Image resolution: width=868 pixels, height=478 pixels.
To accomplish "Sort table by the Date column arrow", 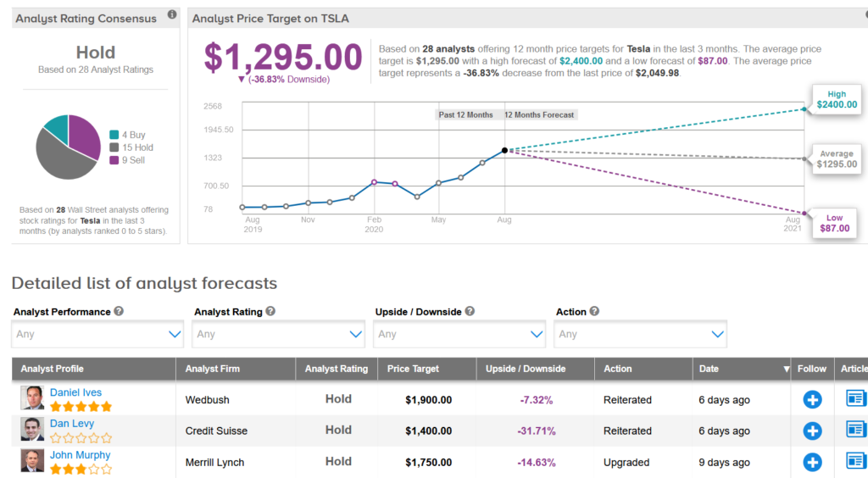I will [x=786, y=369].
